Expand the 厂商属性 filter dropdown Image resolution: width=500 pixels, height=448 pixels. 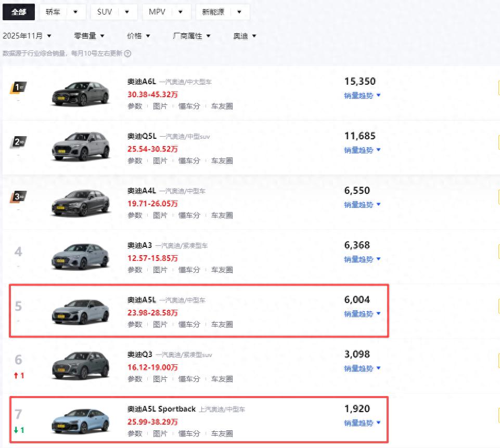tap(191, 36)
